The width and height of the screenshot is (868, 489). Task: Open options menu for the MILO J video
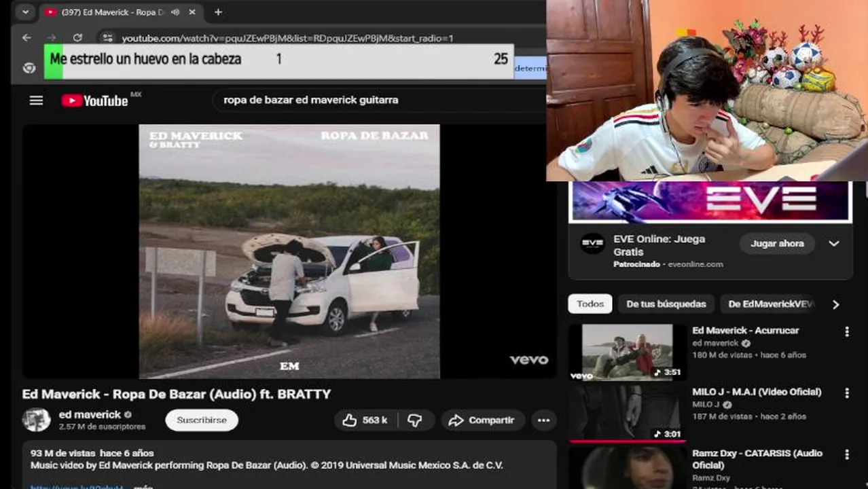846,393
